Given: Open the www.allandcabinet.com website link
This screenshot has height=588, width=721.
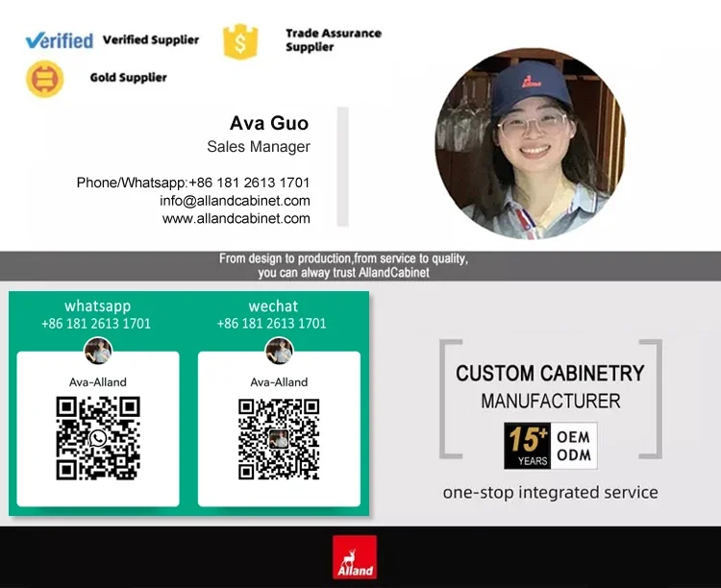Looking at the screenshot, I should pyautogui.click(x=236, y=218).
